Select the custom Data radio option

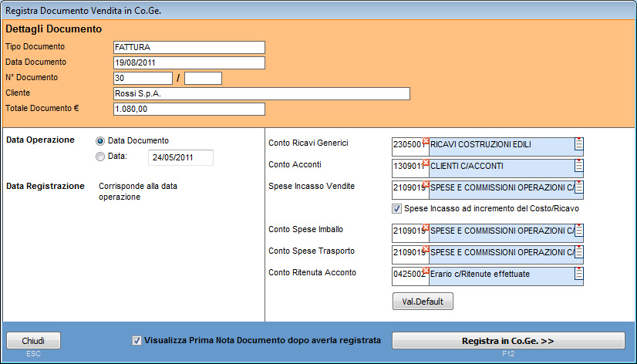coord(100,157)
